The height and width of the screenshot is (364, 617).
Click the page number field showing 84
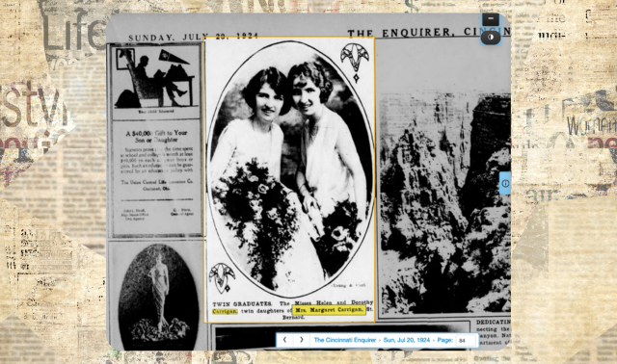466,341
